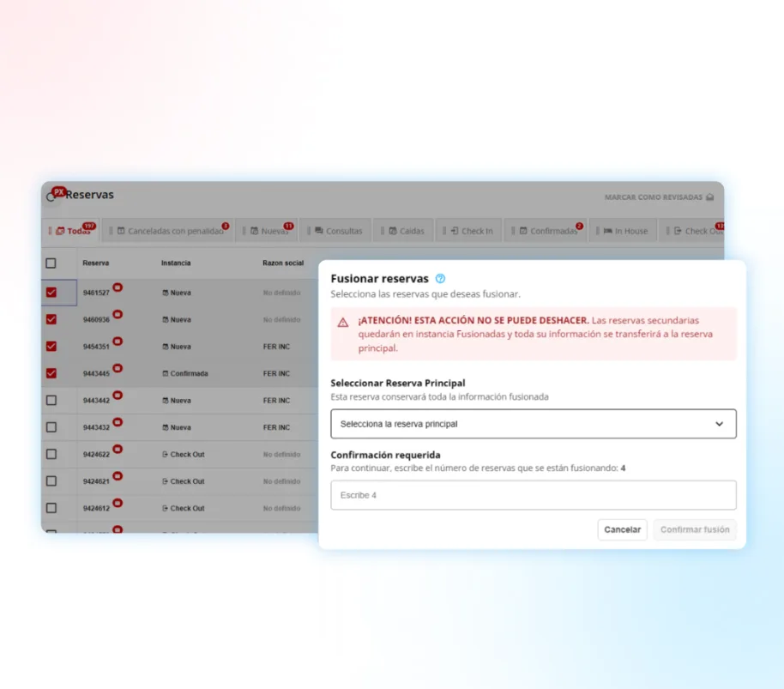
Task: Click the red badge next to reserva 9461527
Action: (118, 287)
